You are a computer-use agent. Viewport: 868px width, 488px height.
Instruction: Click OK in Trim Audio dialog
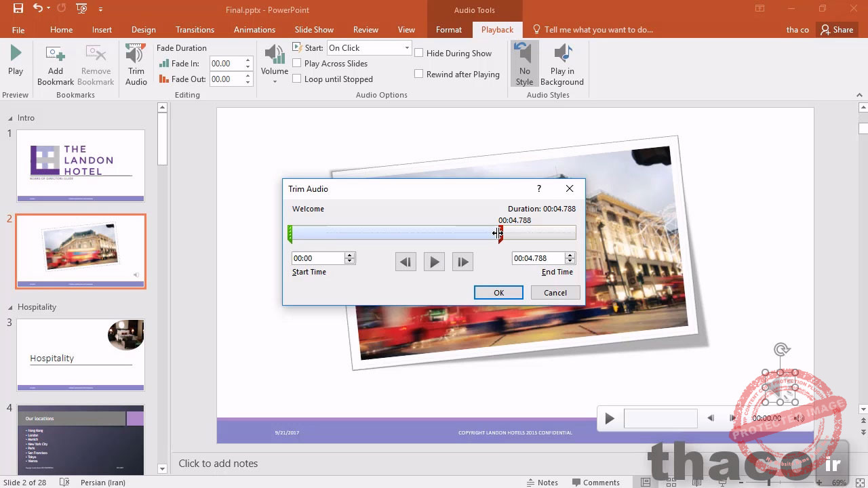[x=498, y=293]
